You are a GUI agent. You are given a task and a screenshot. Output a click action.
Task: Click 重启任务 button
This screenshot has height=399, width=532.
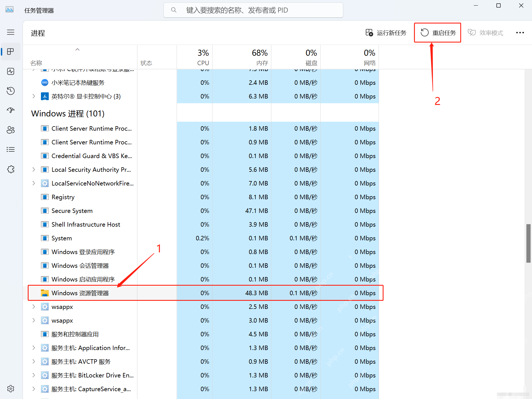click(438, 33)
